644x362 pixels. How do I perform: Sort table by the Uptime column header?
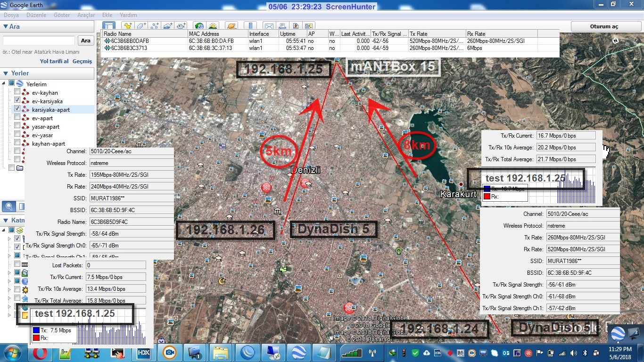tap(293, 34)
